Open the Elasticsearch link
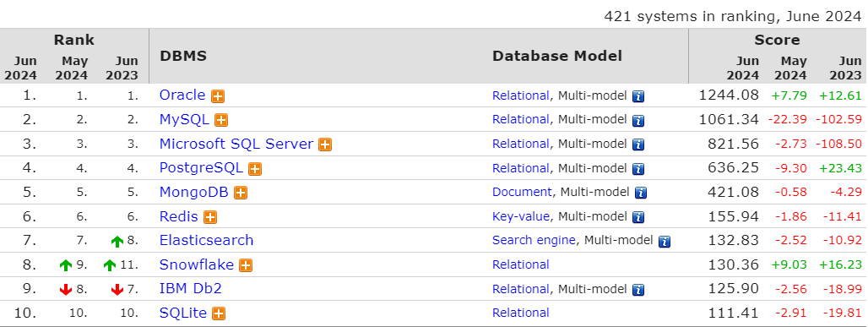This screenshot has width=868, height=327. [x=207, y=240]
